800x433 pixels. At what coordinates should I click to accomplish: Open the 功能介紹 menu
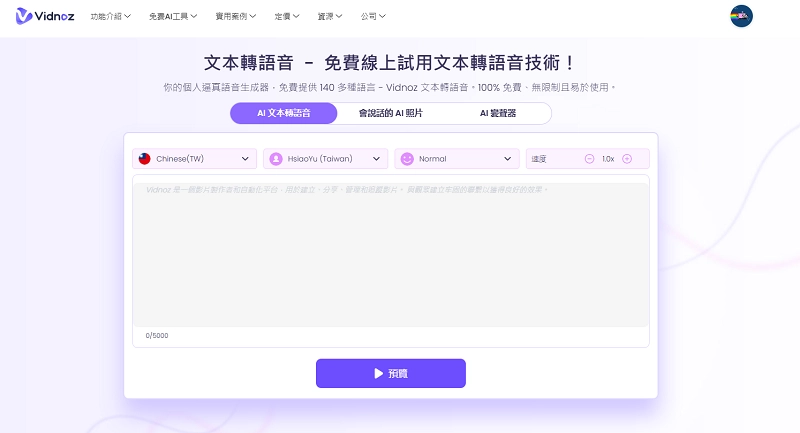click(111, 16)
